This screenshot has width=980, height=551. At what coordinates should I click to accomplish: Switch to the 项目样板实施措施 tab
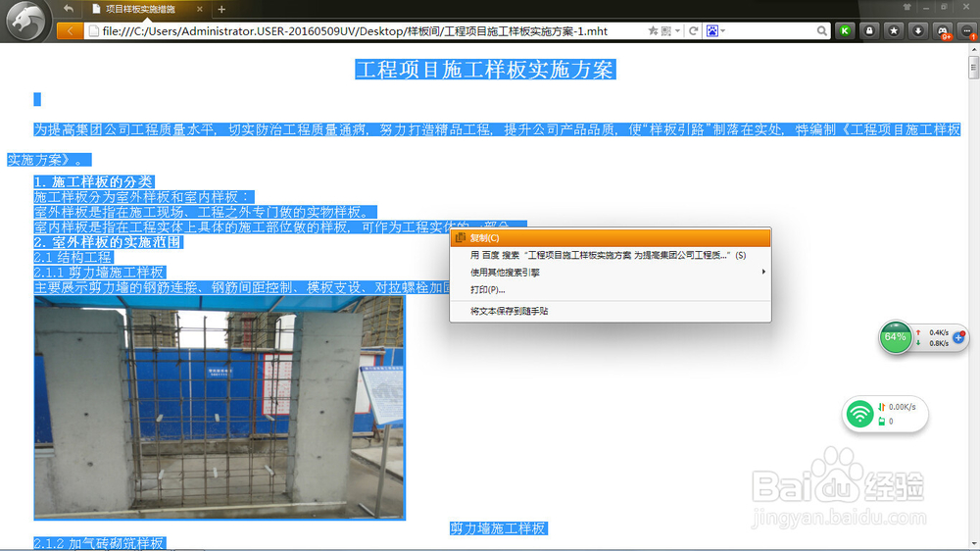coord(140,9)
